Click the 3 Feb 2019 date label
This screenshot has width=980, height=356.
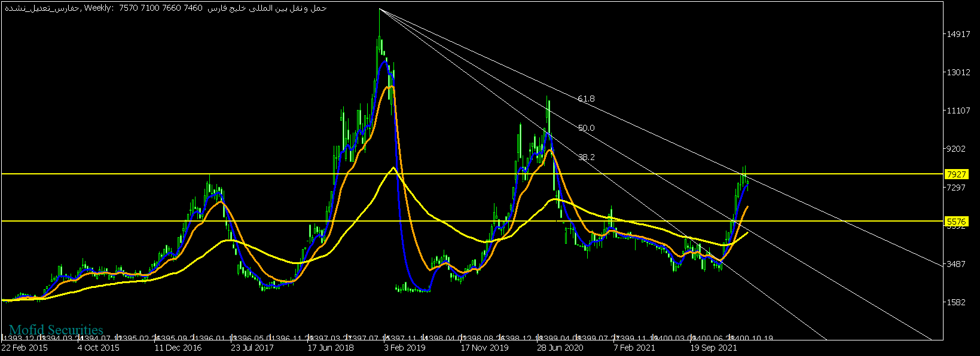coord(405,348)
